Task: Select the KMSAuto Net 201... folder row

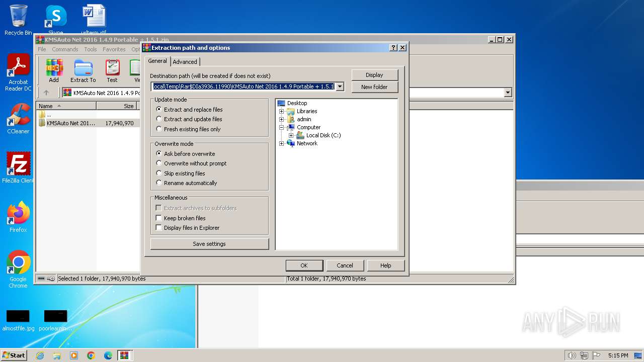Action: pyautogui.click(x=88, y=123)
